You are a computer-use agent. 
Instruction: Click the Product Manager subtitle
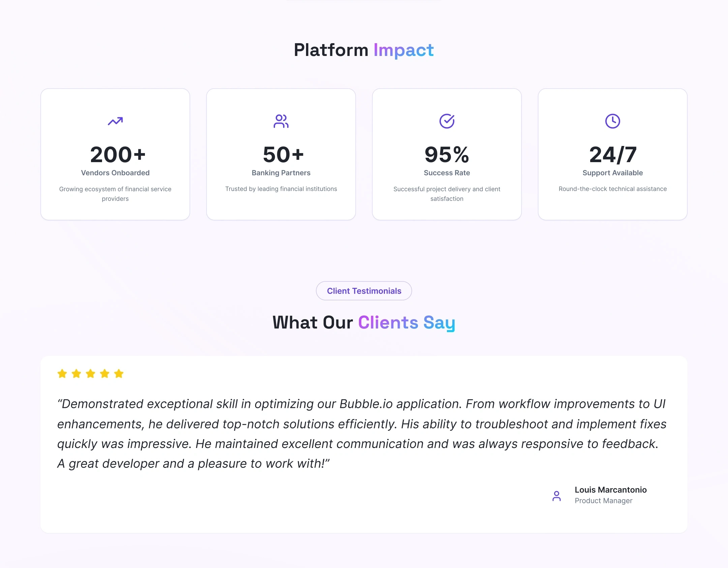(x=604, y=501)
